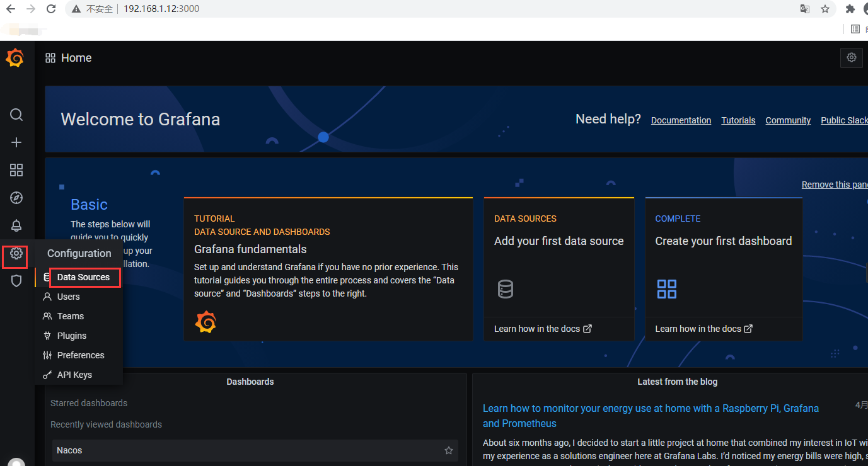Open the Dashboards icon in sidebar
Image resolution: width=868 pixels, height=466 pixels.
[x=16, y=170]
